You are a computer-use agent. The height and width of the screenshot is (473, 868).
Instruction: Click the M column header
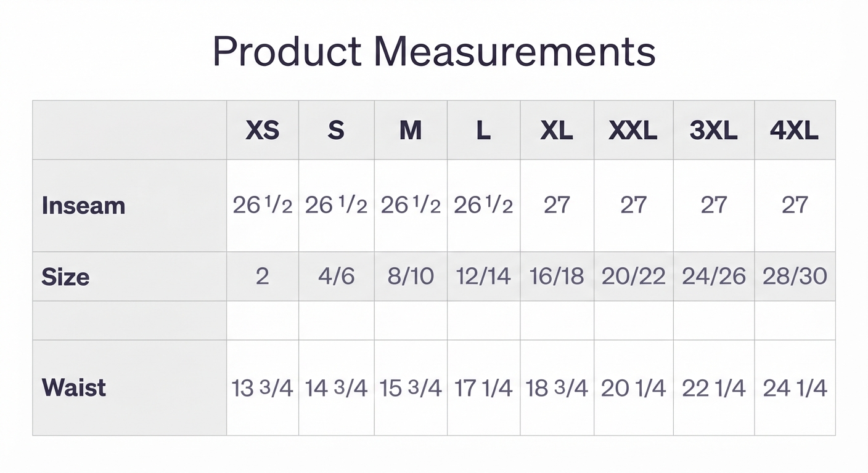coord(411,131)
